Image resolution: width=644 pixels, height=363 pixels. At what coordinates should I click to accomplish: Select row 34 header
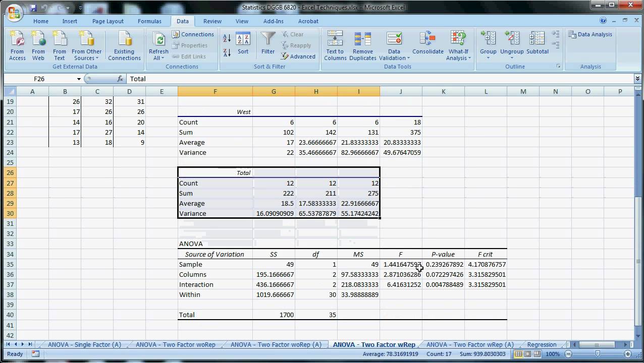[x=10, y=254]
